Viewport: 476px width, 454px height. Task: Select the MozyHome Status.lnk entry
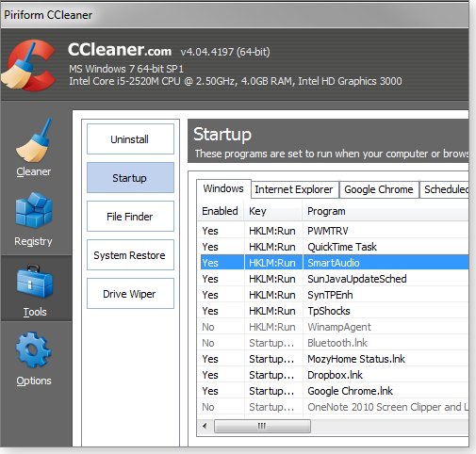pos(333,359)
